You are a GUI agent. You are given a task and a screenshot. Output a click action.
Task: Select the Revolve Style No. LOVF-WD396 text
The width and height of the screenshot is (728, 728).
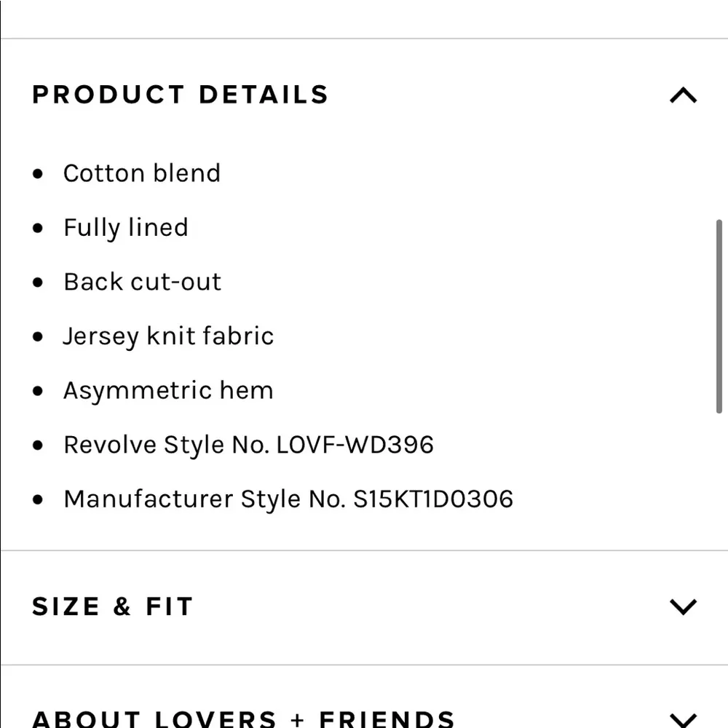(249, 445)
